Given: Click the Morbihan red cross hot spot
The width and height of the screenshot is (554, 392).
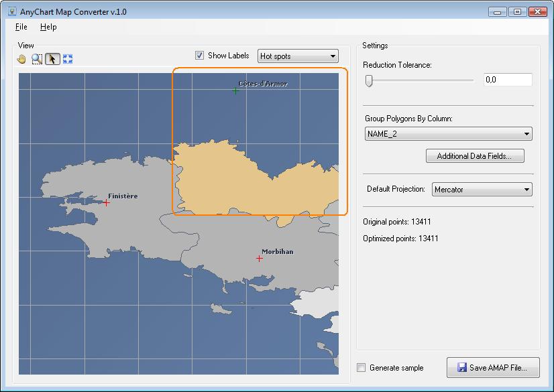Looking at the screenshot, I should pyautogui.click(x=260, y=258).
